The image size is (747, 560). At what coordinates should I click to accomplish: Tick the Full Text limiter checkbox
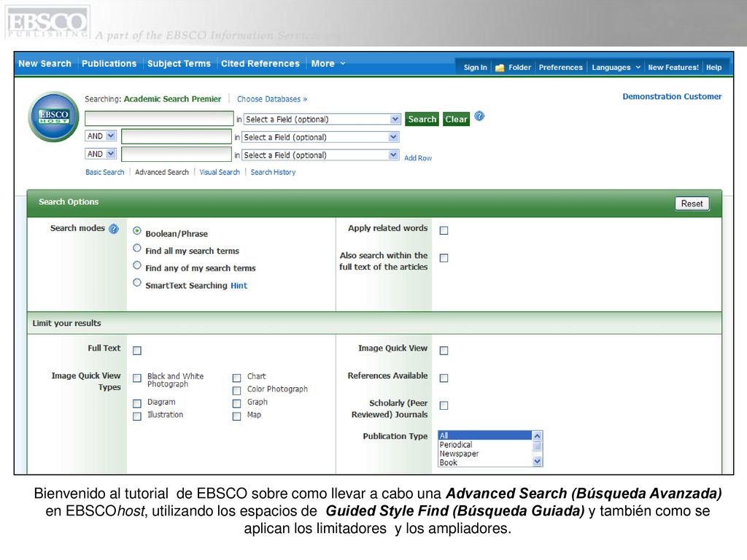(x=137, y=351)
